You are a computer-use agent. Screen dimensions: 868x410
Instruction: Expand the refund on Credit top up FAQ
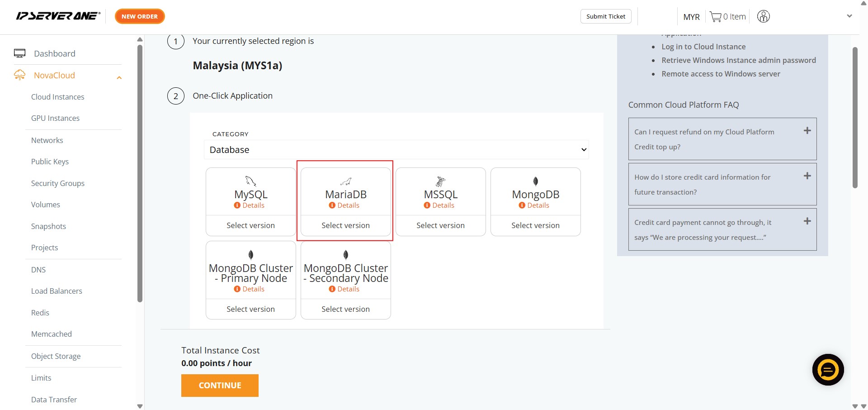tap(807, 131)
